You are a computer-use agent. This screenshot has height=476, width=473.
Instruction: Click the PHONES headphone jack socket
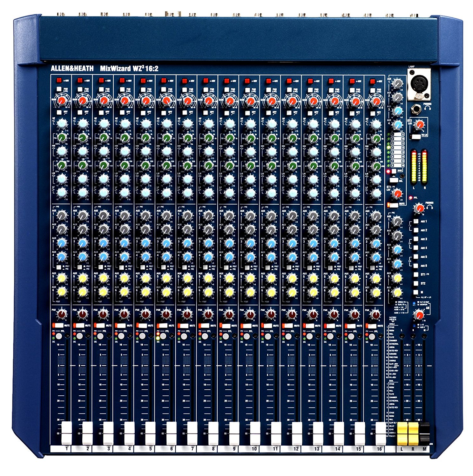[x=416, y=109]
